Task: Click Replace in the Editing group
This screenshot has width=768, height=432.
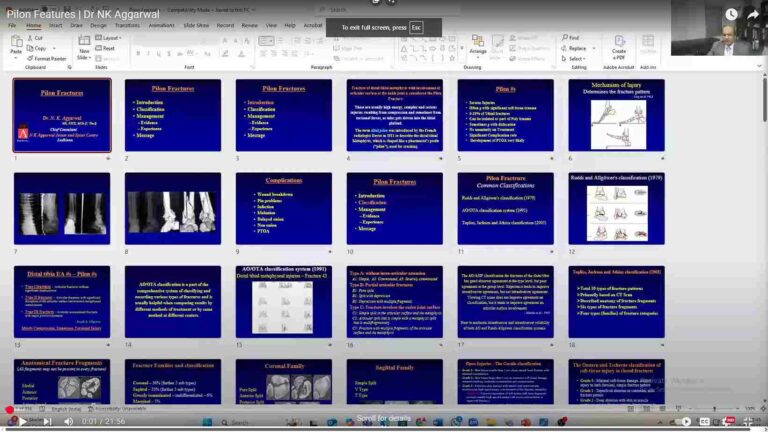Action: tap(577, 48)
